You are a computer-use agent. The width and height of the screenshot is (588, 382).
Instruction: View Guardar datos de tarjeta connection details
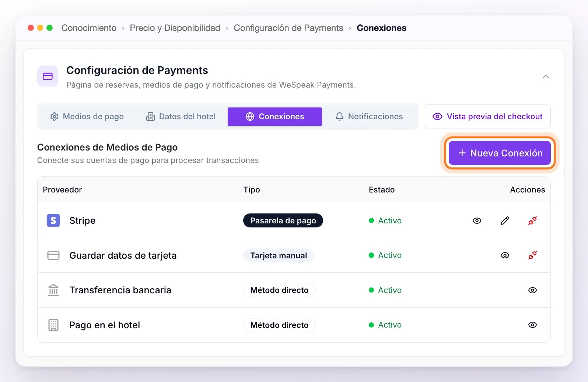pyautogui.click(x=505, y=255)
